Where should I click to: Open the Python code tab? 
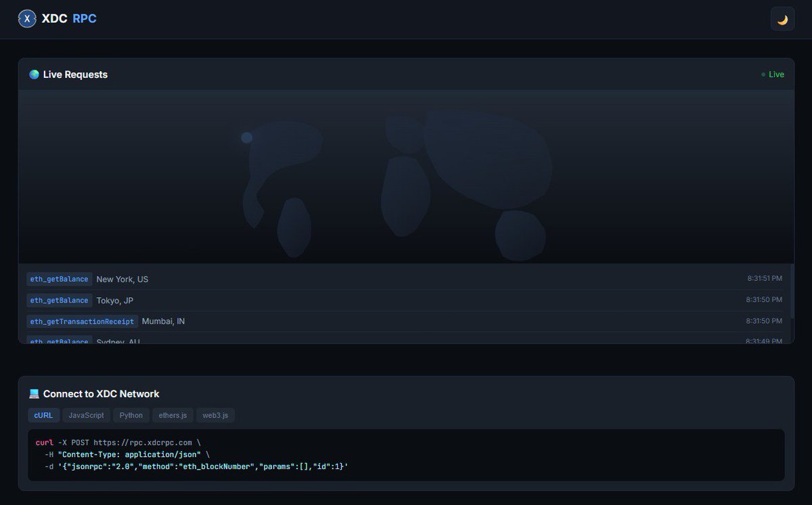tap(131, 415)
